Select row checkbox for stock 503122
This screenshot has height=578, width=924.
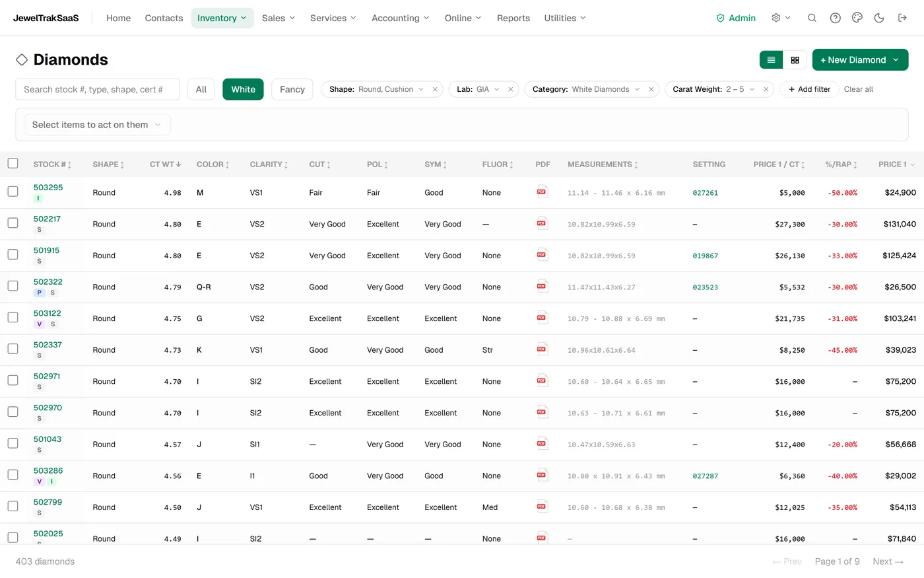coord(13,317)
